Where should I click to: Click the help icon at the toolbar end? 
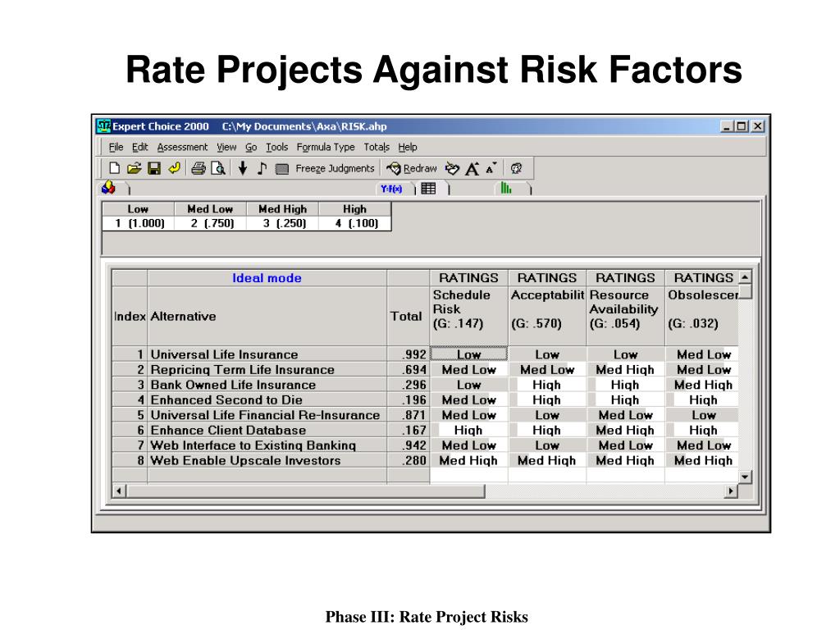click(517, 168)
